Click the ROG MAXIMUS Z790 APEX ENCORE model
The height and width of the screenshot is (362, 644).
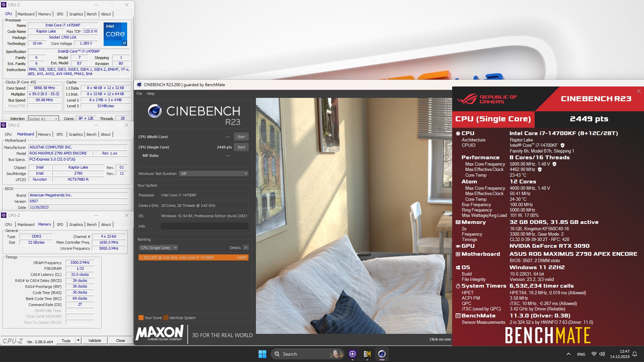click(x=60, y=153)
